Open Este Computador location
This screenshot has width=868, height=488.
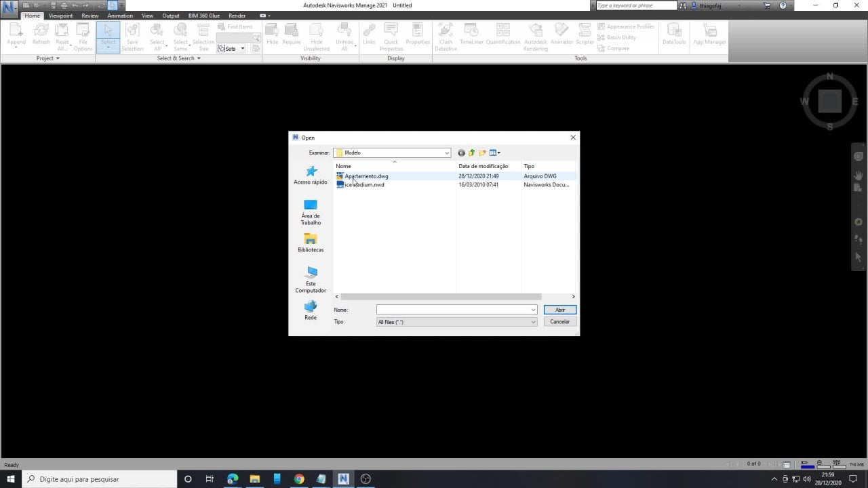[x=311, y=280]
